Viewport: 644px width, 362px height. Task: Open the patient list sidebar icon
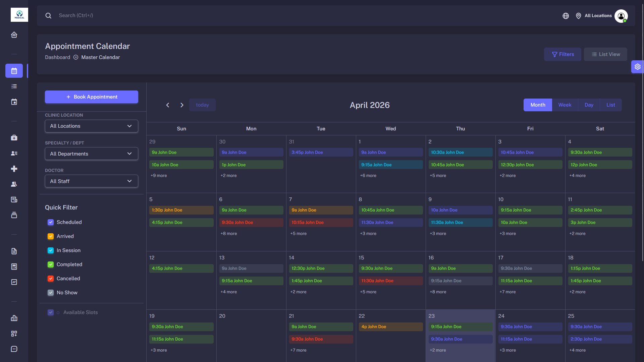pyautogui.click(x=14, y=153)
